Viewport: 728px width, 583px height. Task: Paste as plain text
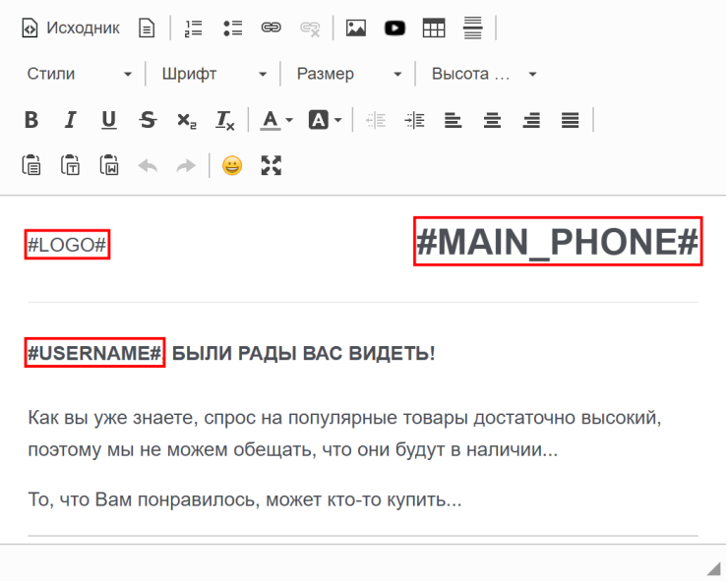[70, 165]
